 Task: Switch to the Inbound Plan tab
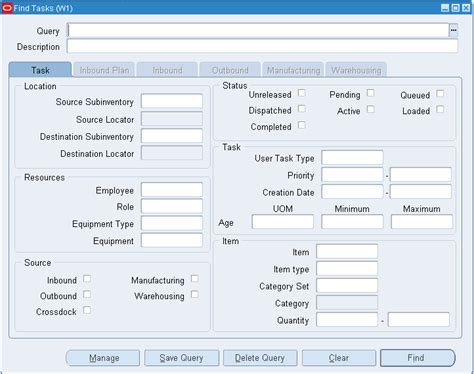(104, 70)
